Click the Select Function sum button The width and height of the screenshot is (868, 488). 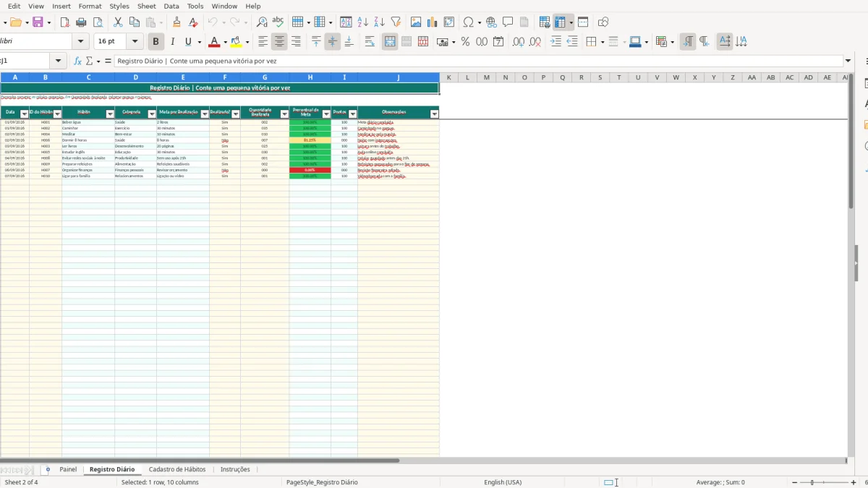90,61
